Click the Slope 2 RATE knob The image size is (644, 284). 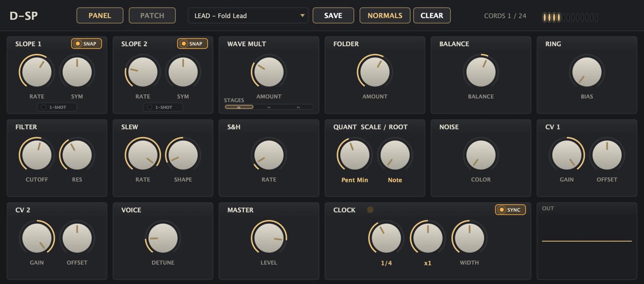[x=143, y=72]
